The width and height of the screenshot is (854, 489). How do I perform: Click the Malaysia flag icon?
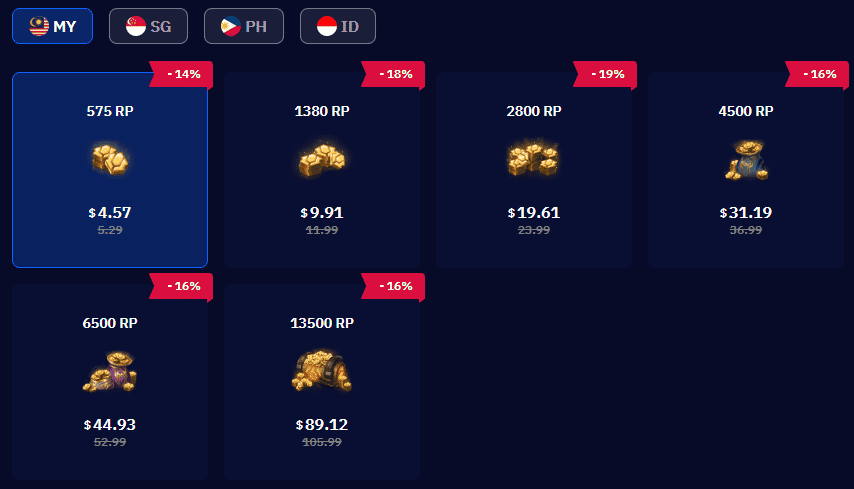[39, 26]
